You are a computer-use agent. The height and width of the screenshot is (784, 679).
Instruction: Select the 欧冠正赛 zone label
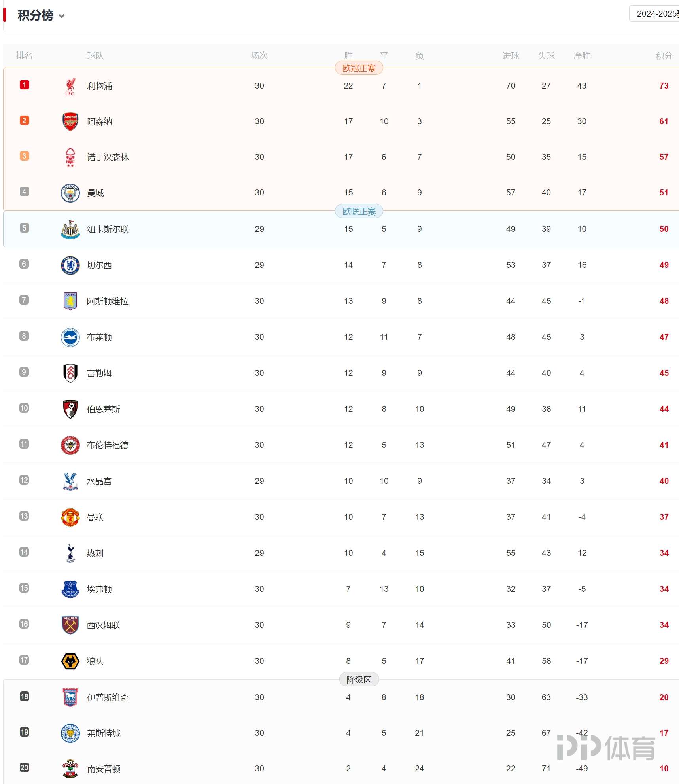click(x=359, y=68)
